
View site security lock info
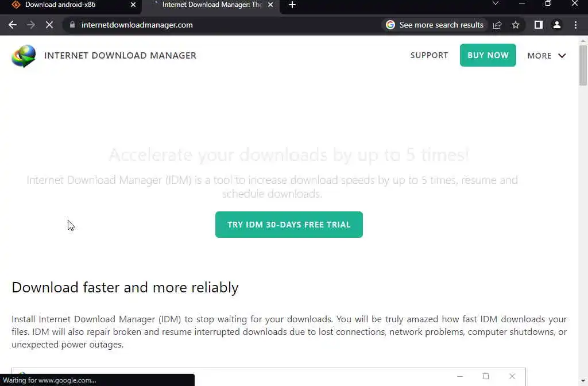pos(72,25)
